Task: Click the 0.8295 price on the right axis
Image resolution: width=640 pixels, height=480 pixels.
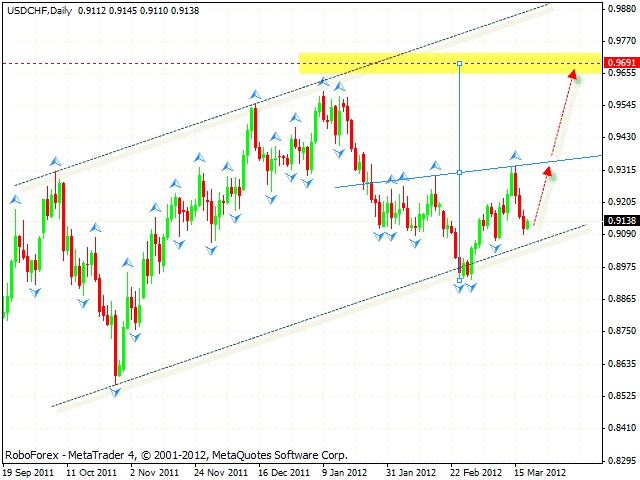Action: [620, 460]
